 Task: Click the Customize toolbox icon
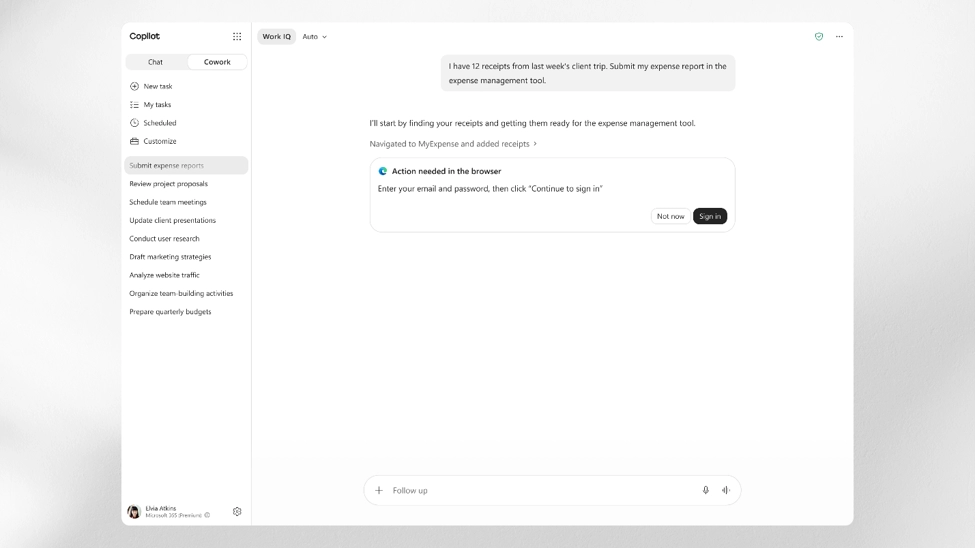coord(134,141)
